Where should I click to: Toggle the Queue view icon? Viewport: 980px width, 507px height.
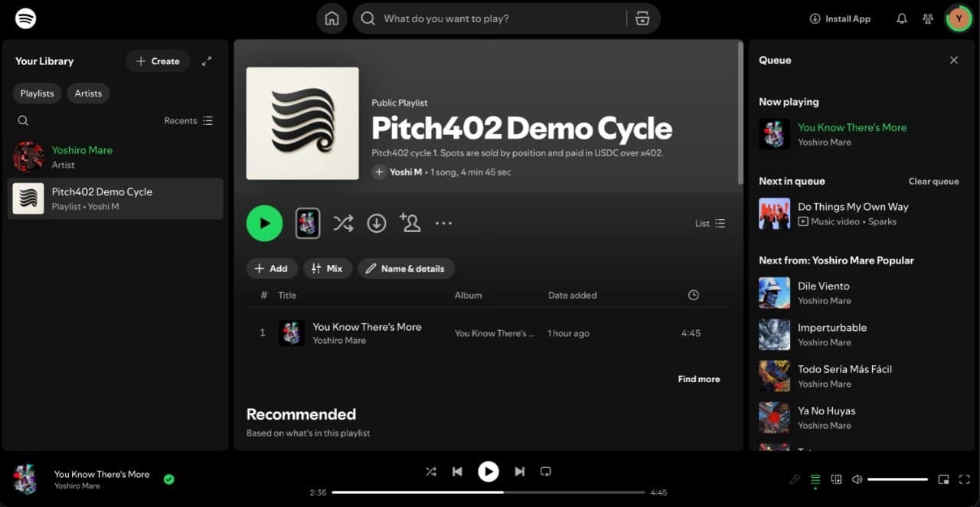click(x=815, y=479)
